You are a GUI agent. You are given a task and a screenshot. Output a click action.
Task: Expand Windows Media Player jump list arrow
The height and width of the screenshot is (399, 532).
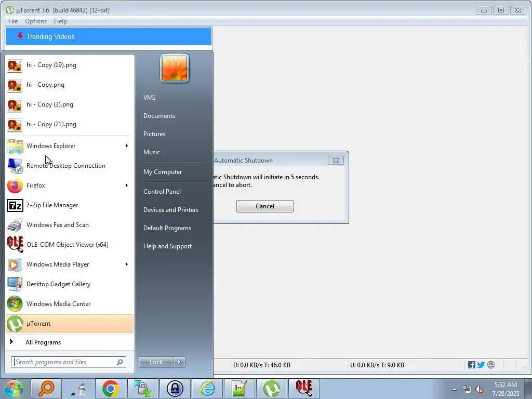(x=127, y=264)
